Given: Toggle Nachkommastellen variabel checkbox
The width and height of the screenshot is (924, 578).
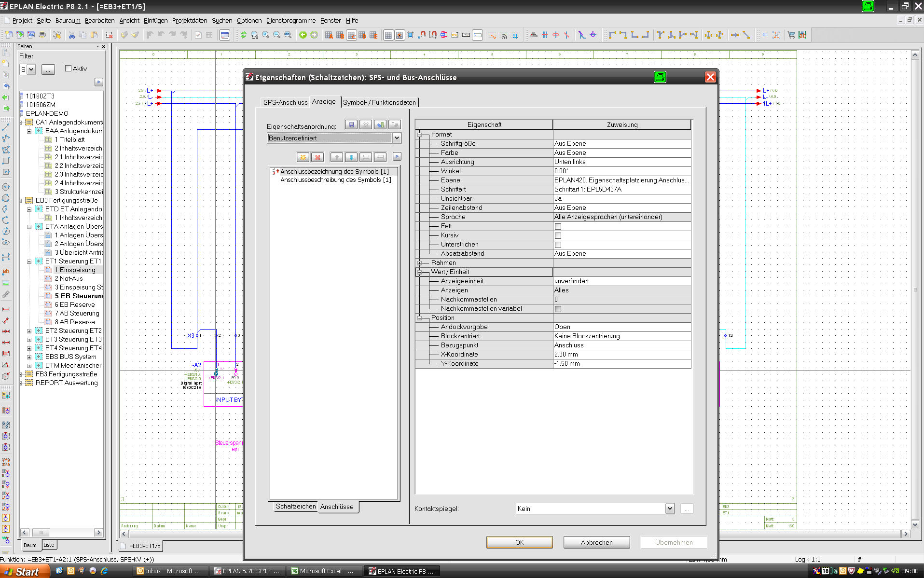Looking at the screenshot, I should pyautogui.click(x=558, y=309).
